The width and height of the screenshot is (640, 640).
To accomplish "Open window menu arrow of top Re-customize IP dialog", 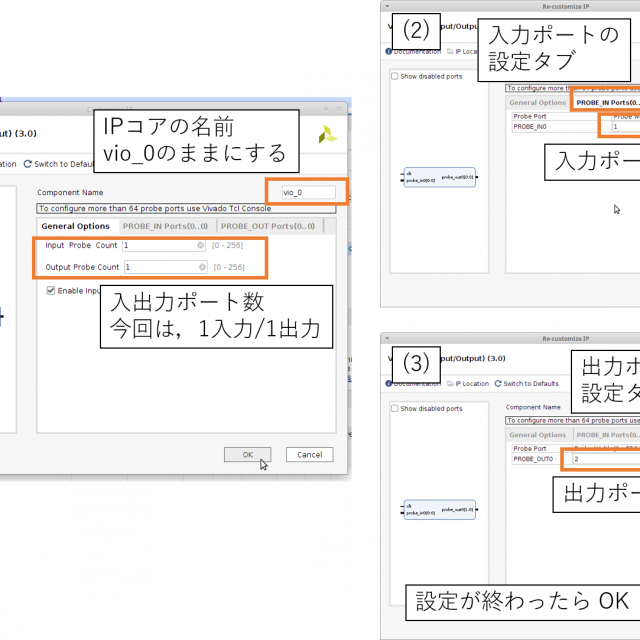I will pyautogui.click(x=387, y=6).
